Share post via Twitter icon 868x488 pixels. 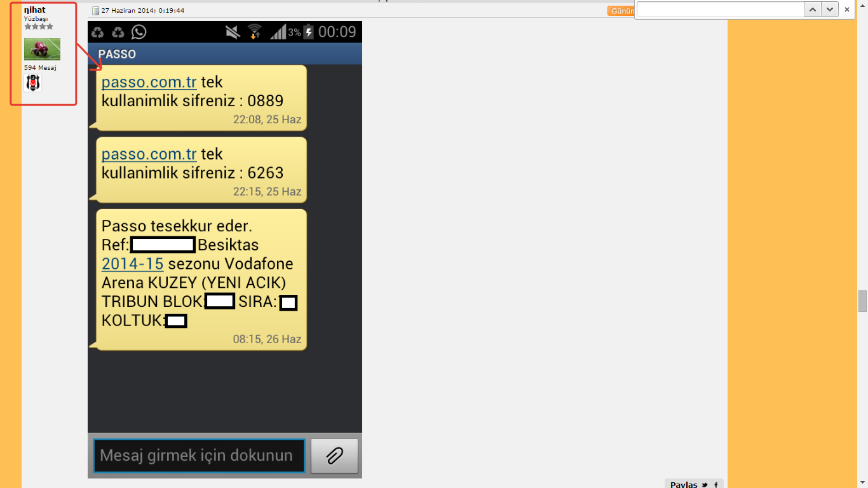tap(705, 485)
